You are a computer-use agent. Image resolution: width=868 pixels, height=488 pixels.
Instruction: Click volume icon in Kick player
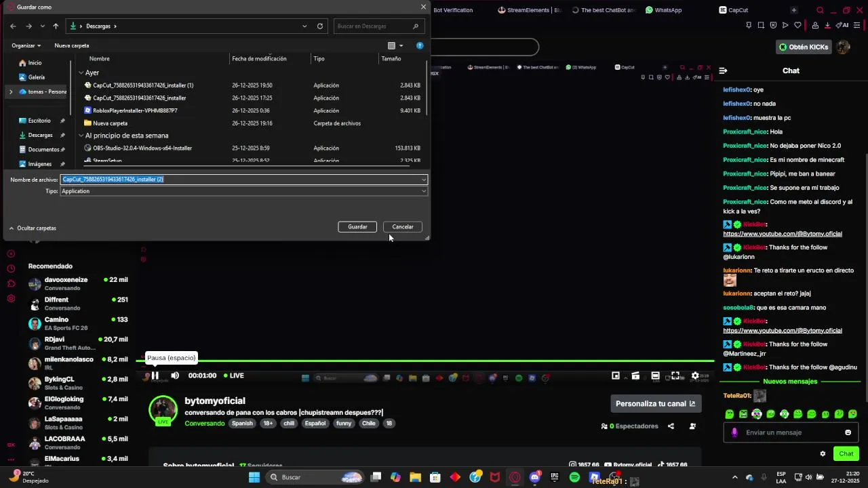click(175, 375)
